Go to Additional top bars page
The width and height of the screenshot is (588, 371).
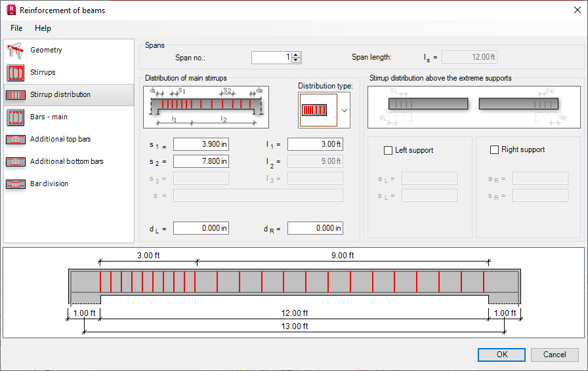[60, 139]
